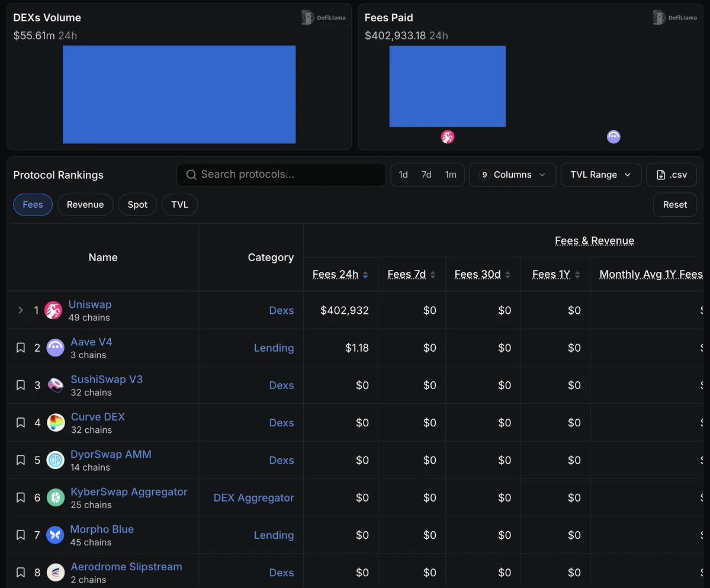Open the KyberSwap Aggregator protocol link
The image size is (710, 588).
point(129,492)
